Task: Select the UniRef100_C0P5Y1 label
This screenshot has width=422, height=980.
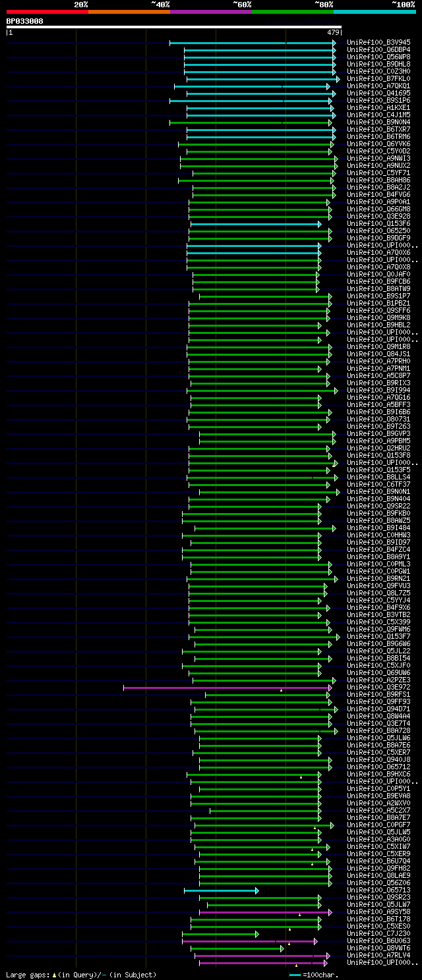Action: pos(378,789)
